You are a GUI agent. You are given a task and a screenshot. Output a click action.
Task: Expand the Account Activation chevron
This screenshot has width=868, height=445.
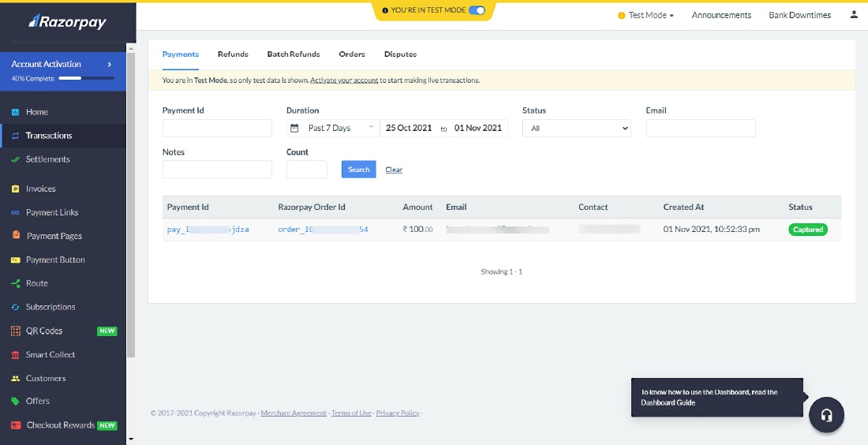tap(110, 64)
